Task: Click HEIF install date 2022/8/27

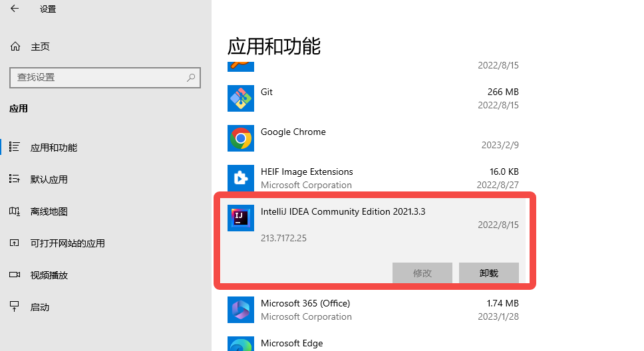Action: [498, 185]
